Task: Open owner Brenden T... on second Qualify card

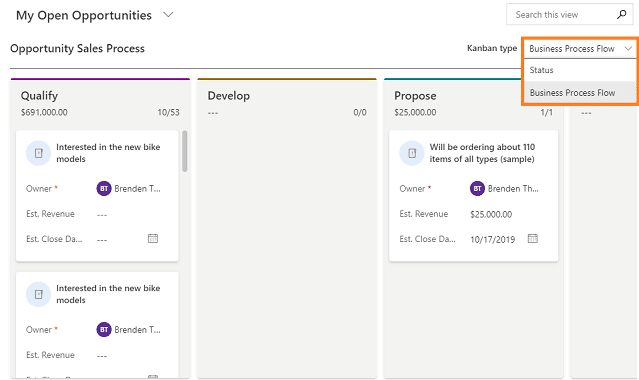Action: tap(137, 329)
